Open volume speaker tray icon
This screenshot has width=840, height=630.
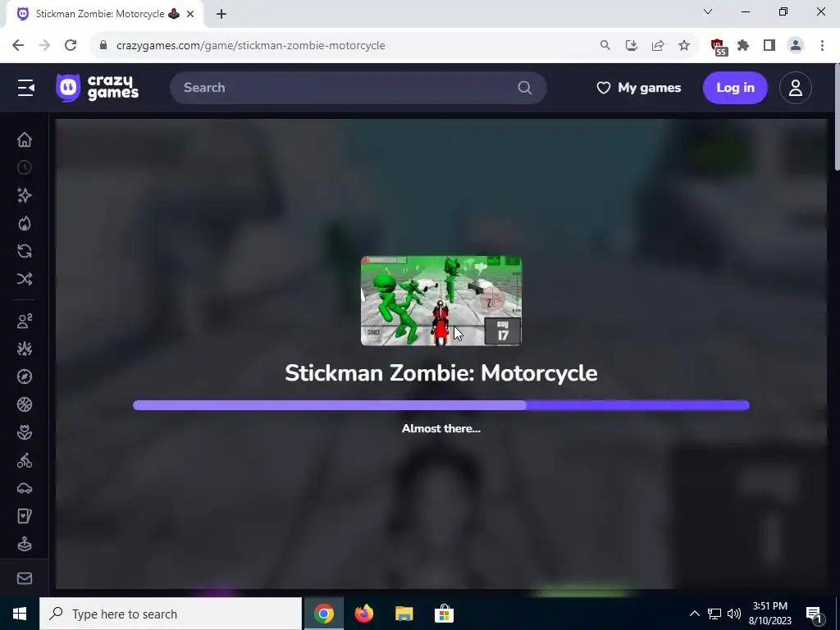click(x=734, y=614)
